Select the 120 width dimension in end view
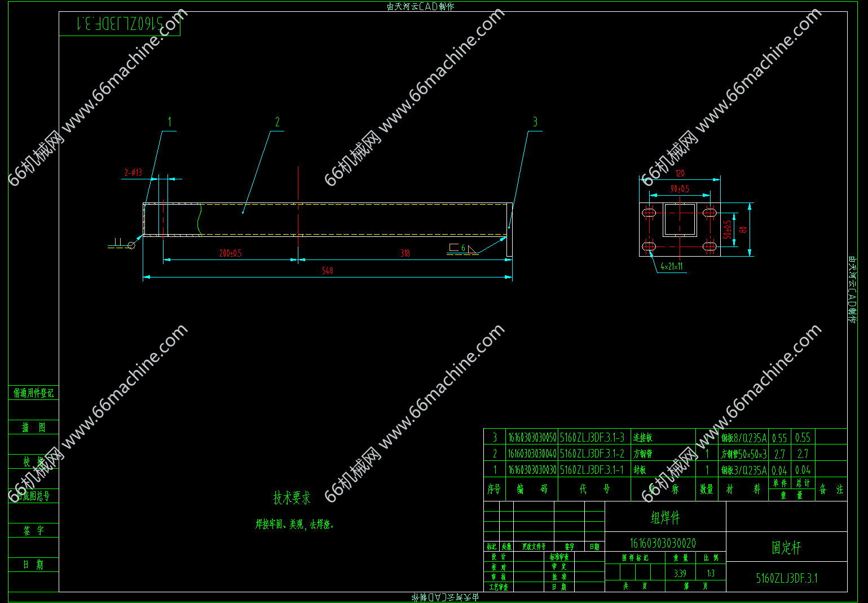Viewport: 868px width, 603px height. pyautogui.click(x=680, y=174)
